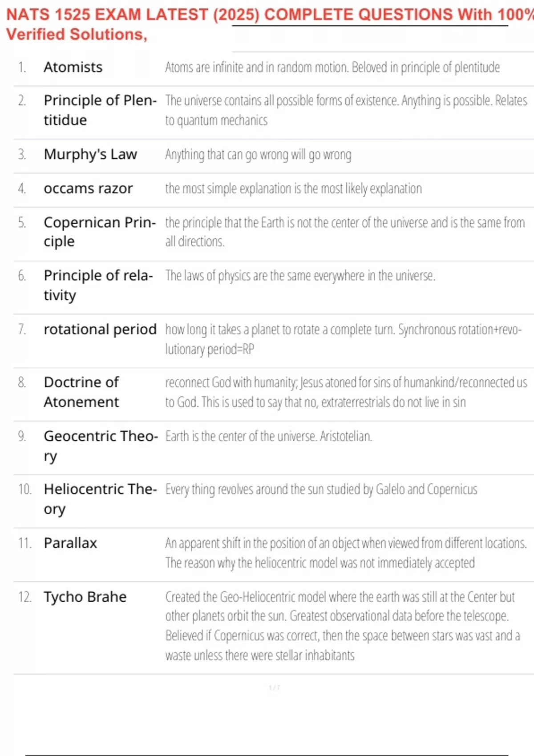Click the "laws of physics are the same" definition
This screenshot has width=534, height=756.
click(300, 276)
